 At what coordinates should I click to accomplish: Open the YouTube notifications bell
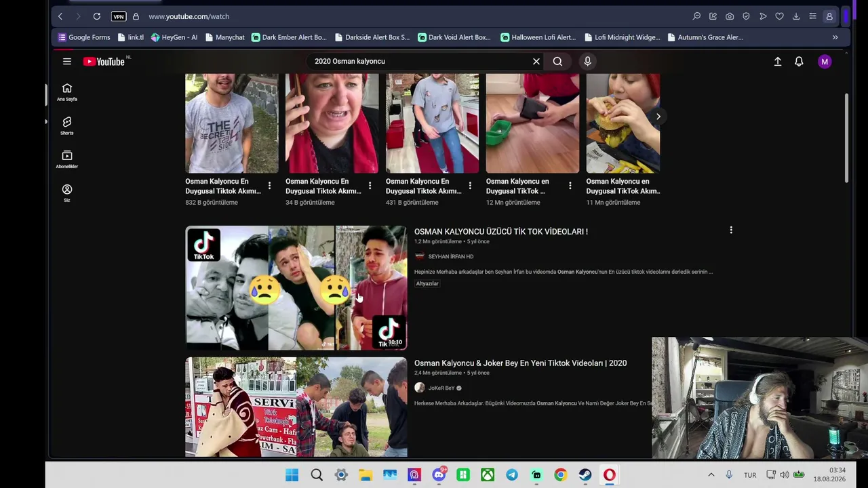click(x=799, y=62)
